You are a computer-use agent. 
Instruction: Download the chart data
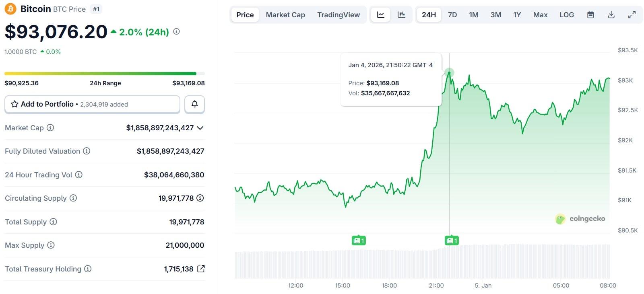(x=611, y=15)
